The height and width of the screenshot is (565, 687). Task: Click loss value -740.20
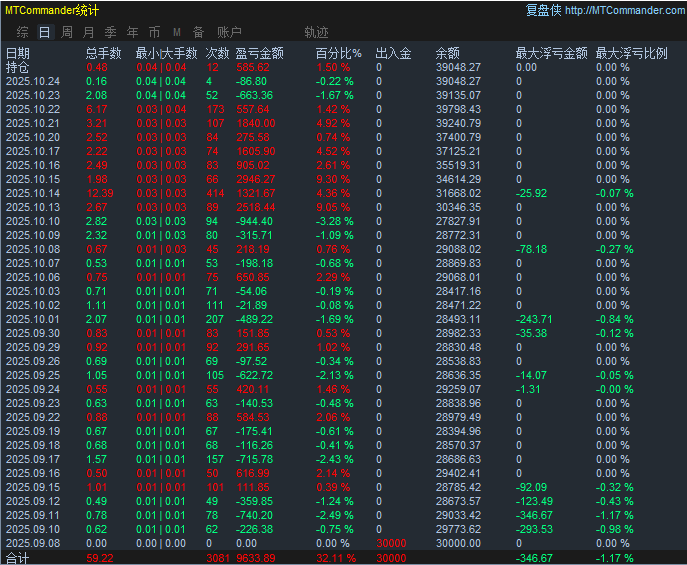point(254,516)
